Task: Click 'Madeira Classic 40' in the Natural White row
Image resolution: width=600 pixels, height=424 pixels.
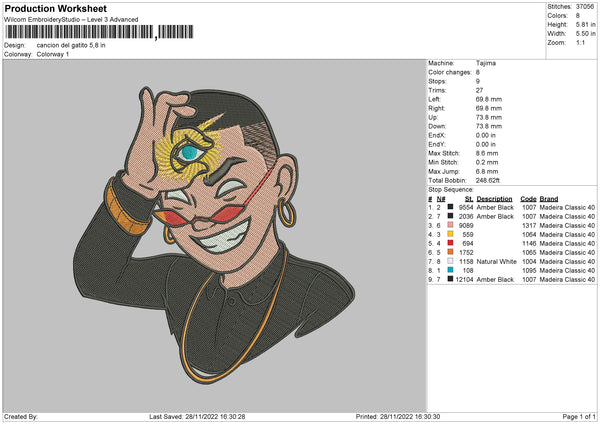Action: point(567,261)
